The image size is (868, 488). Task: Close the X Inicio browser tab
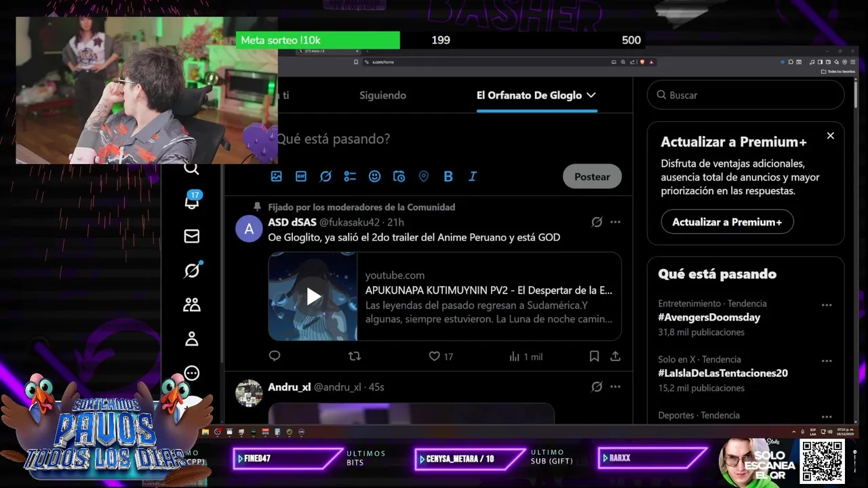[357, 52]
